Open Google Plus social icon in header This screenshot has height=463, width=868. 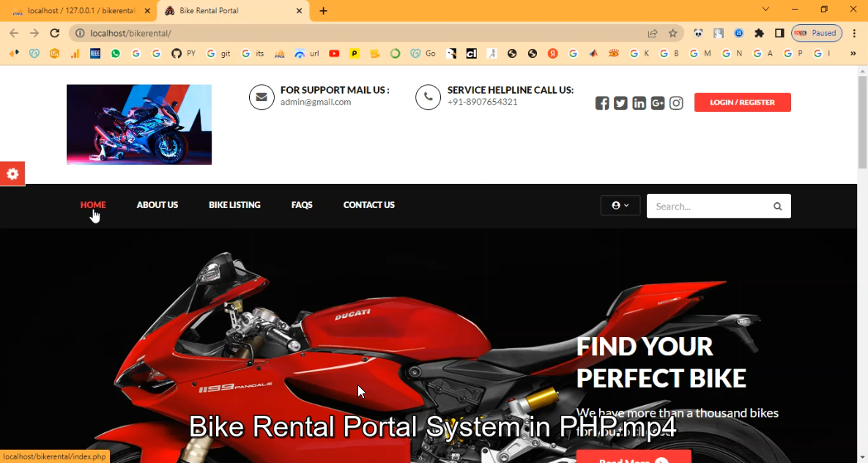658,103
